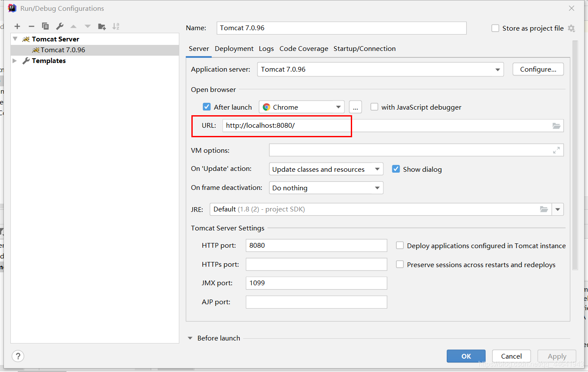Switch to the Code Coverage tab
The width and height of the screenshot is (588, 372).
click(x=304, y=49)
